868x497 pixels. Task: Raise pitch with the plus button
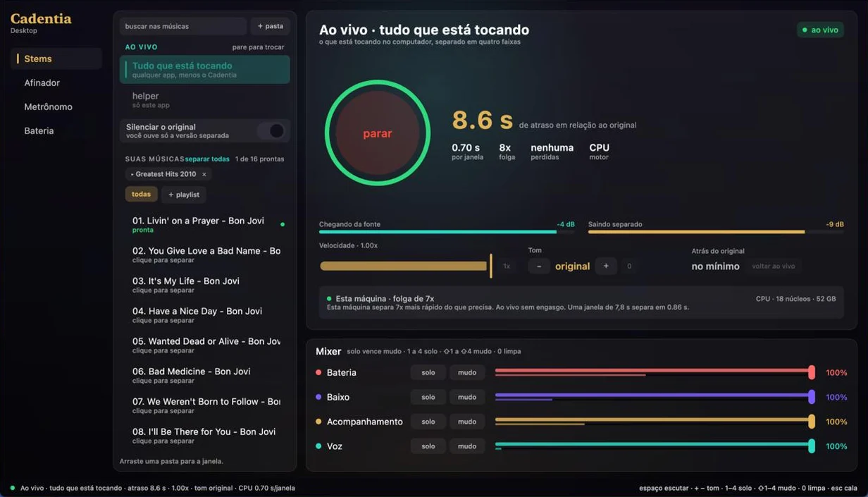tap(606, 266)
